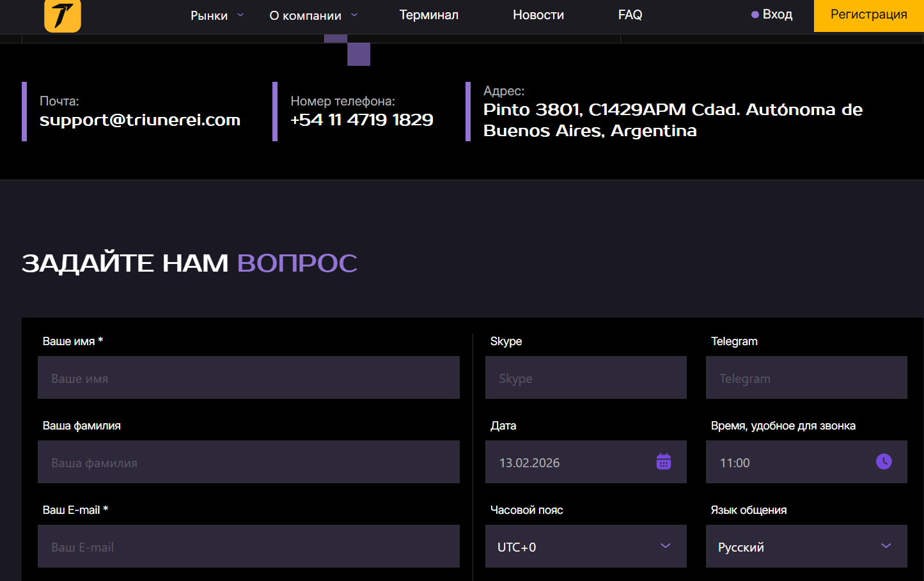
Task: Click the Почта: label
Action: pyautogui.click(x=59, y=101)
